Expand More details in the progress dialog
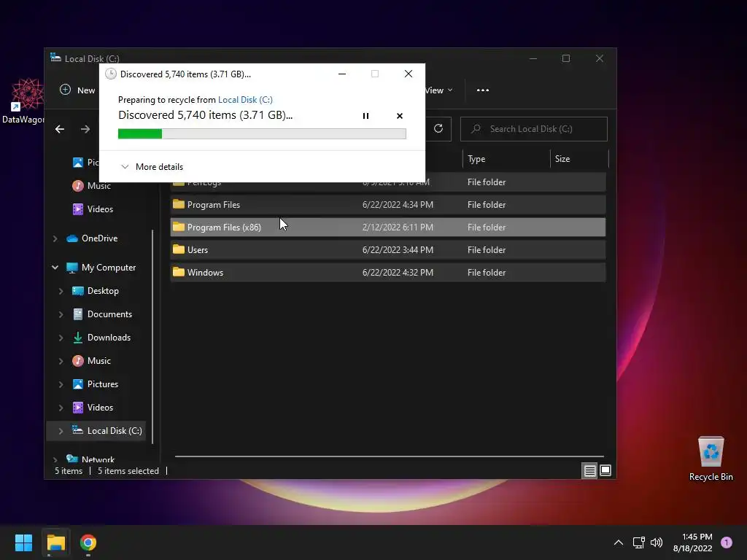 [x=152, y=167]
